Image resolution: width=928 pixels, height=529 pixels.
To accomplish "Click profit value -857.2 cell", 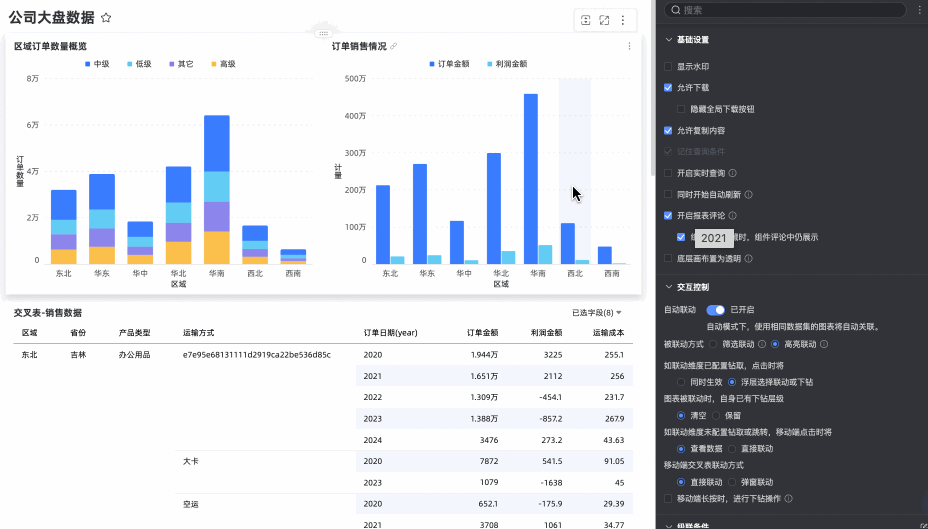I will pos(550,419).
